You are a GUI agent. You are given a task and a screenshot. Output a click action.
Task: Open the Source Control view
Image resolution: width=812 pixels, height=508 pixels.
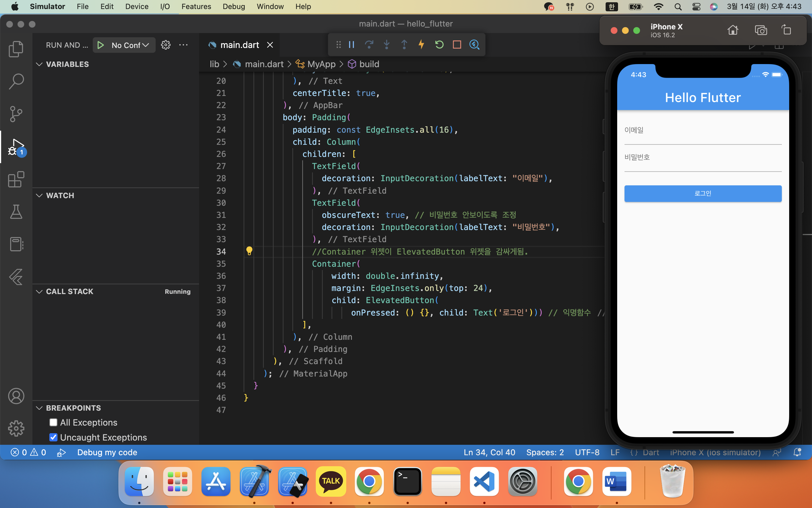tap(16, 114)
